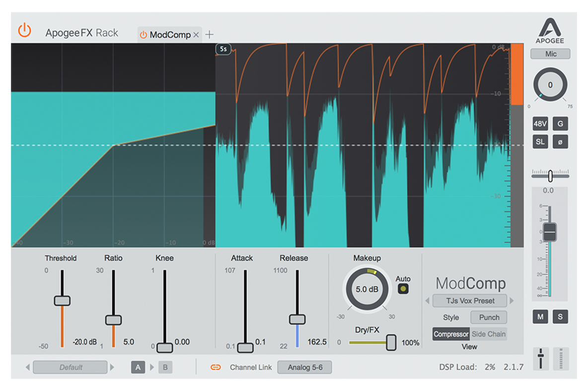The image size is (587, 392).
Task: Click the Apogee FX Rack title
Action: (x=81, y=33)
